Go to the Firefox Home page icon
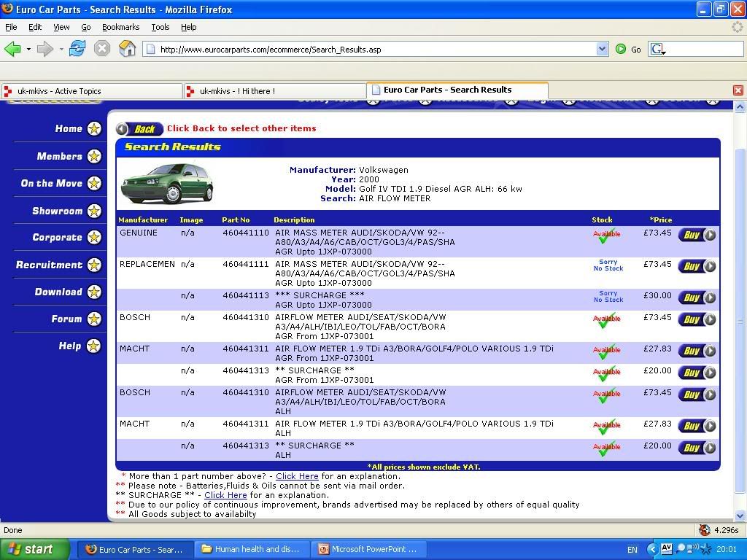 127,49
